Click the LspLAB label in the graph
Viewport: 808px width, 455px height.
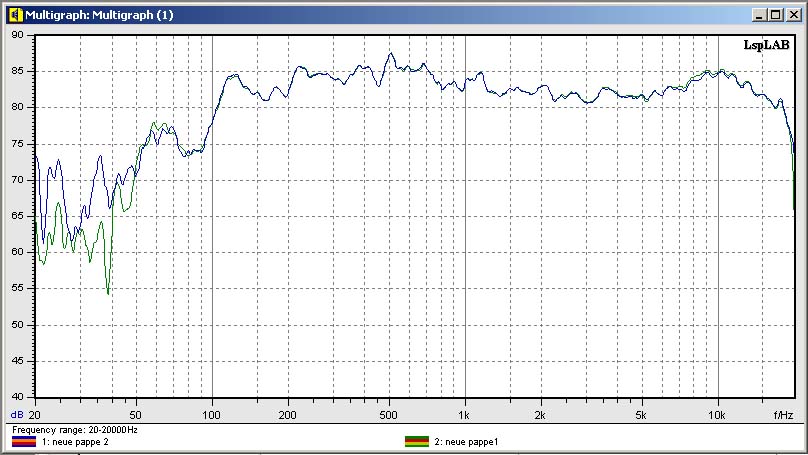(766, 45)
